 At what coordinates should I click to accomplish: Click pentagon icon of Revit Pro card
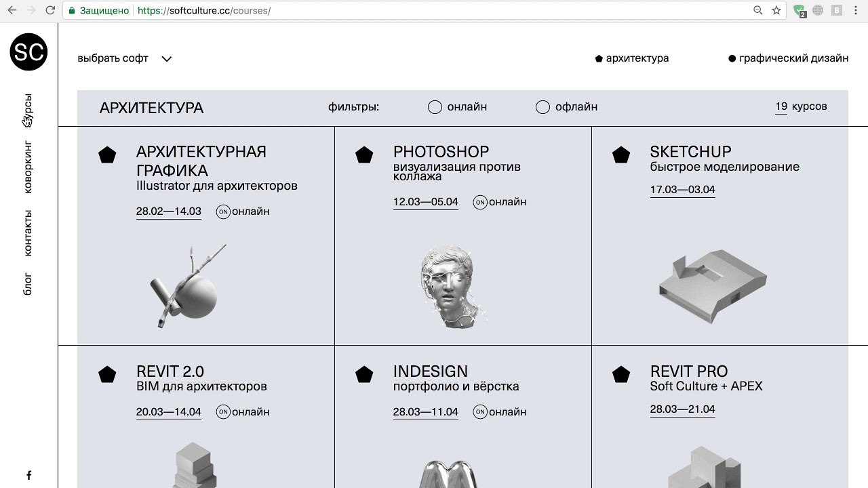pos(621,375)
